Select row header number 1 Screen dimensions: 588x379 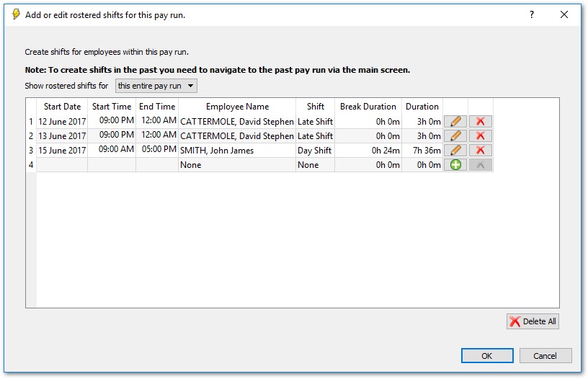click(31, 122)
